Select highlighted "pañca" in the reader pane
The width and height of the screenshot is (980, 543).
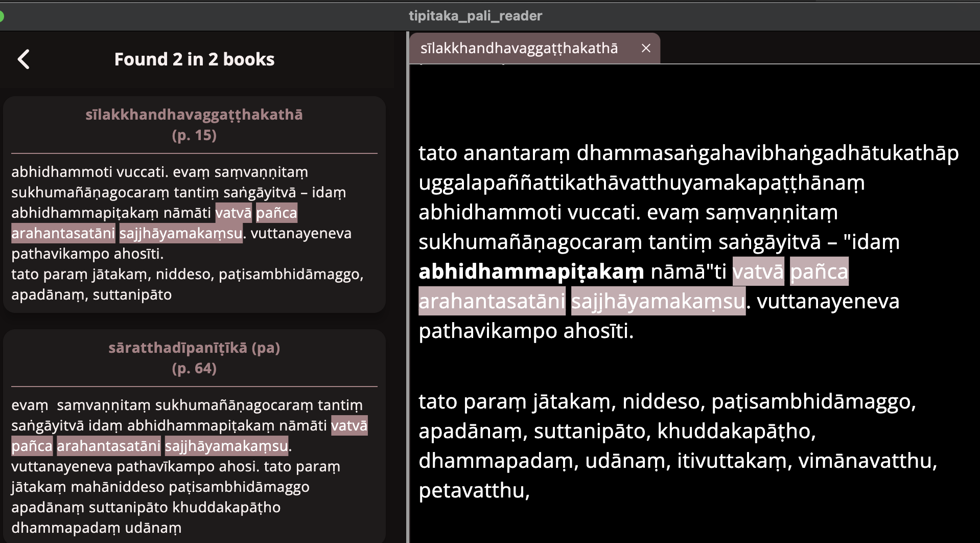pyautogui.click(x=819, y=271)
